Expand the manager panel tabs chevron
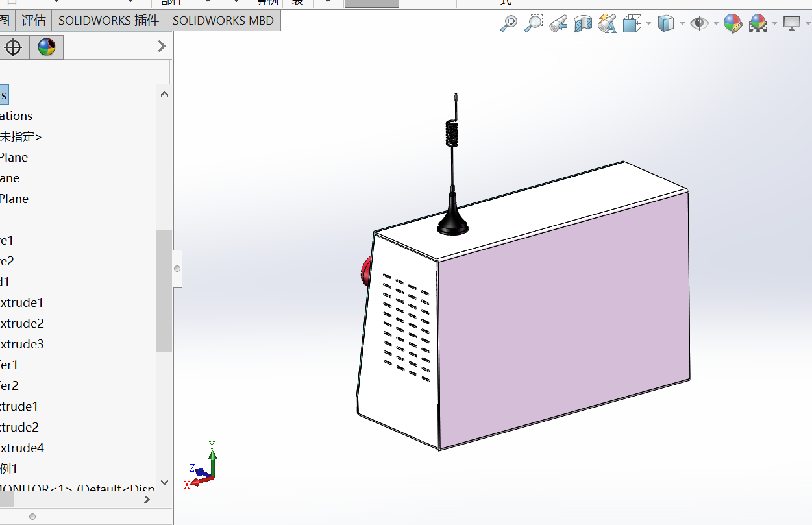Screen dimensions: 812x525 pyautogui.click(x=162, y=46)
